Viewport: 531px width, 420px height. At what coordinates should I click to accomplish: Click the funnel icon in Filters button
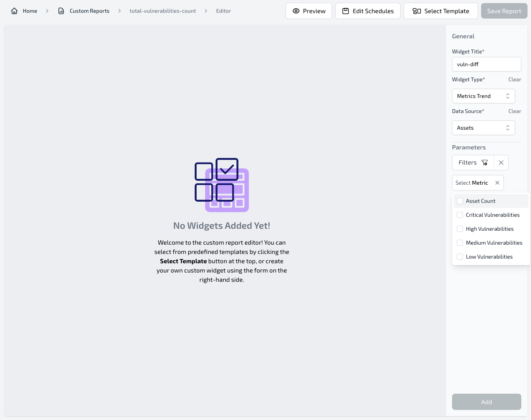pos(485,163)
